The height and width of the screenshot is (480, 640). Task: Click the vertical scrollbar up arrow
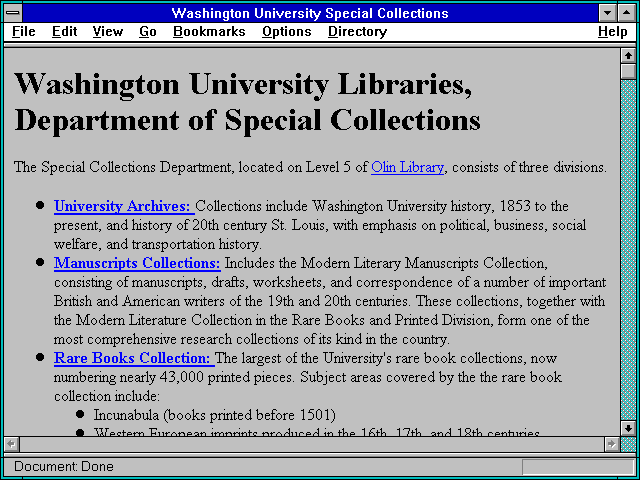[x=628, y=56]
